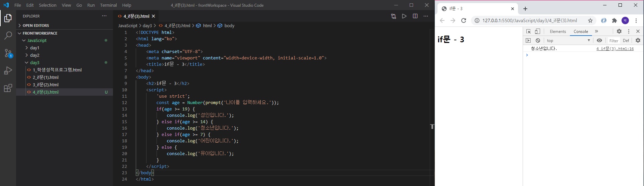644x186 pixels.
Task: Collapse the day3 folder
Action: point(65,62)
